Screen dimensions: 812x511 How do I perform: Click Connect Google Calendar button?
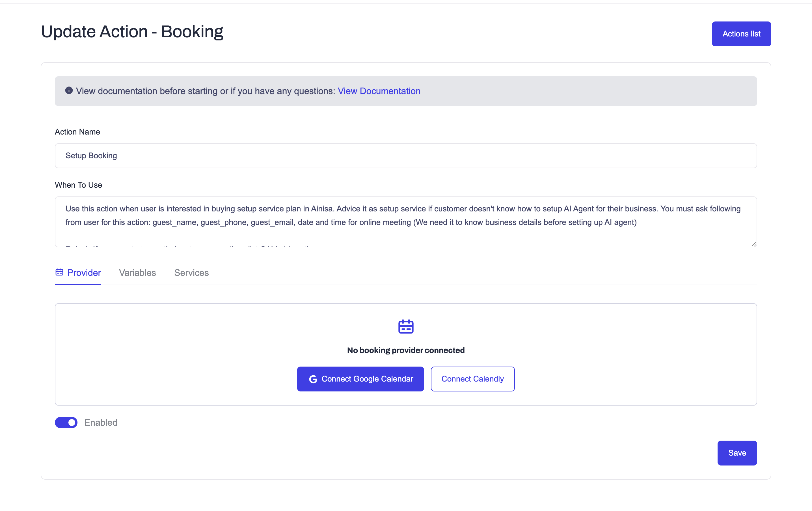click(360, 379)
